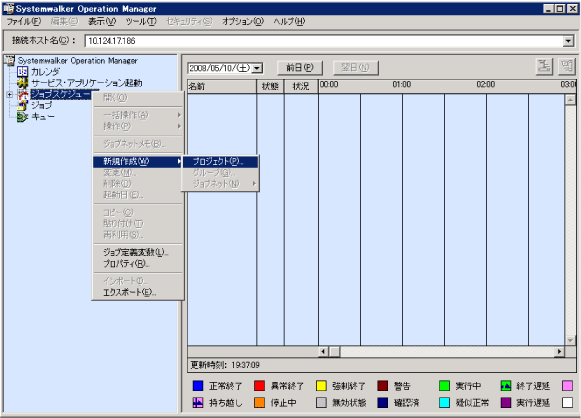The image size is (581, 418).
Task: Click the サービス・アプリケーション起動 tree icon
Action: pos(23,83)
